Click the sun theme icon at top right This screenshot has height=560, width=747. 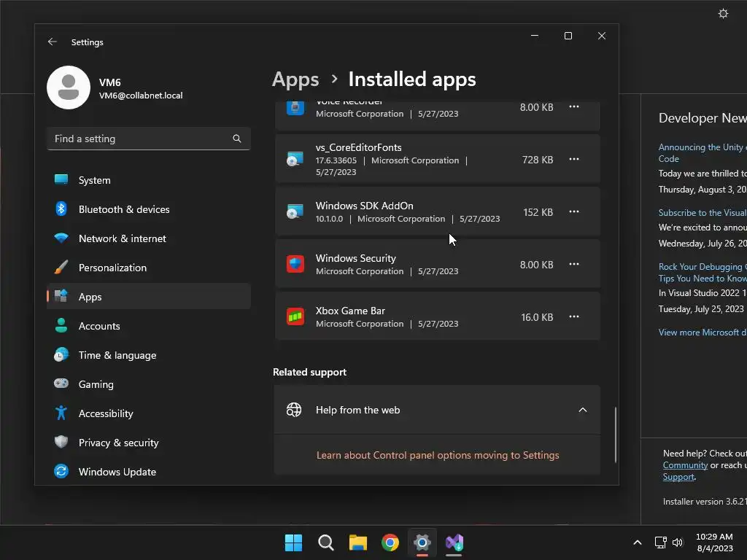pyautogui.click(x=723, y=13)
